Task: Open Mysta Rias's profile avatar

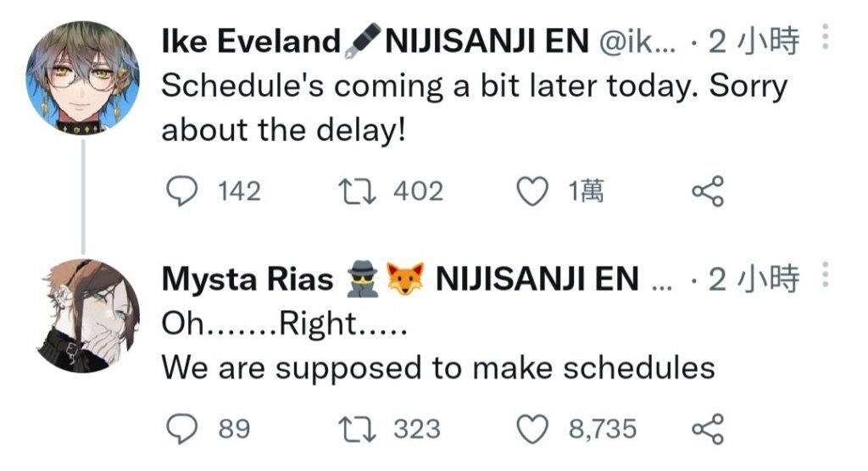Action: 83,315
